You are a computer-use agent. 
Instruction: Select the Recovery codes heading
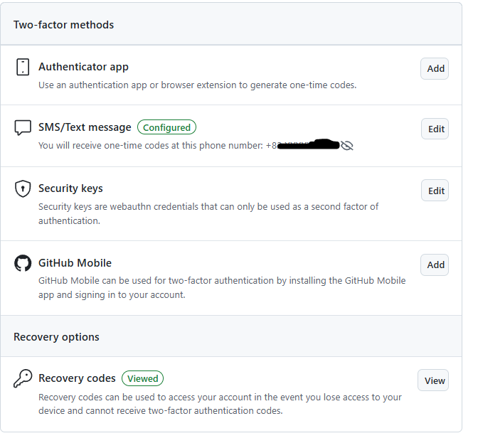[77, 378]
